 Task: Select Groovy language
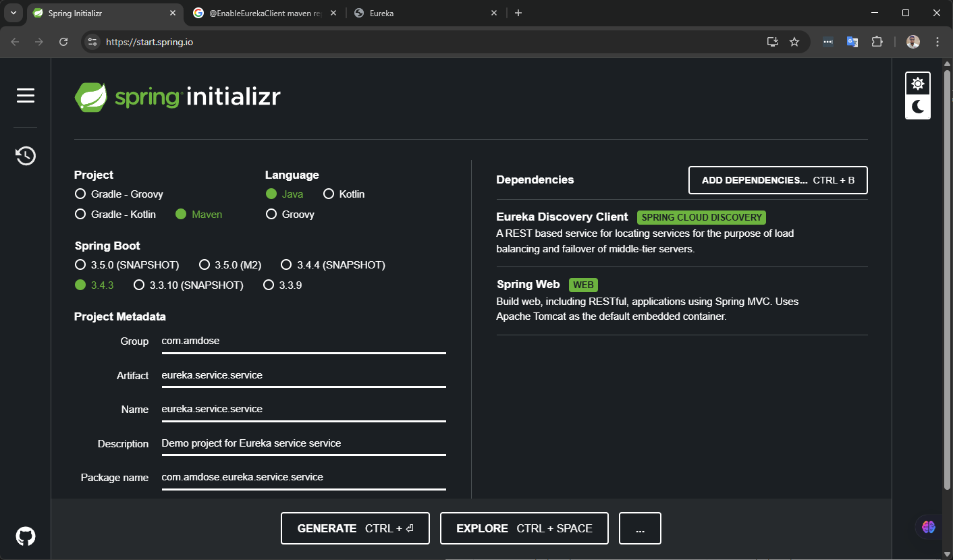290,215
